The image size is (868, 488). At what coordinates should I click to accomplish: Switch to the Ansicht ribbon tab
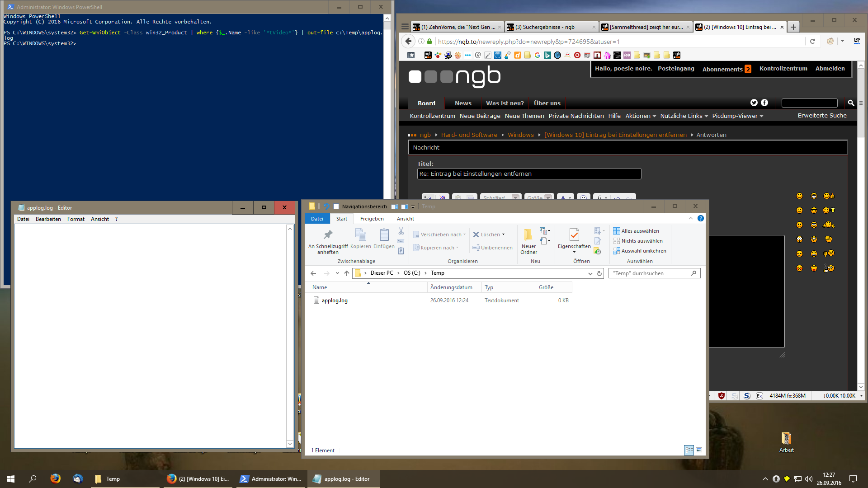coord(405,219)
